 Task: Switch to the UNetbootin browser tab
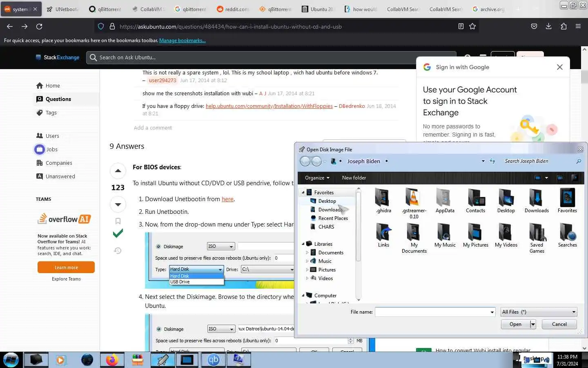tap(62, 9)
